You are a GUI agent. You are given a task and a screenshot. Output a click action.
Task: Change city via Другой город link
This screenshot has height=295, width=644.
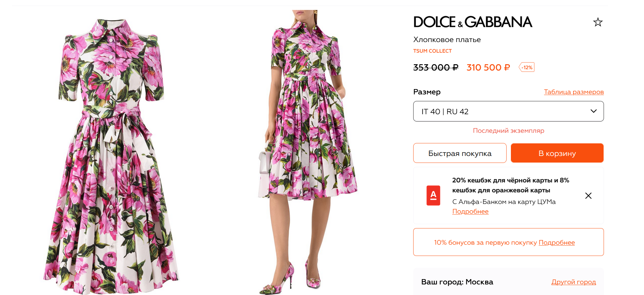point(573,282)
